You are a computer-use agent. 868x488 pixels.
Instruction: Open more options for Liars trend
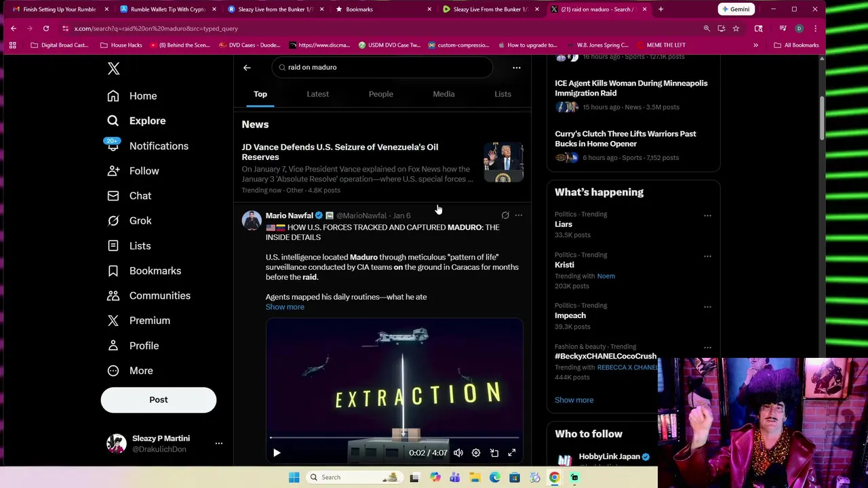click(707, 216)
